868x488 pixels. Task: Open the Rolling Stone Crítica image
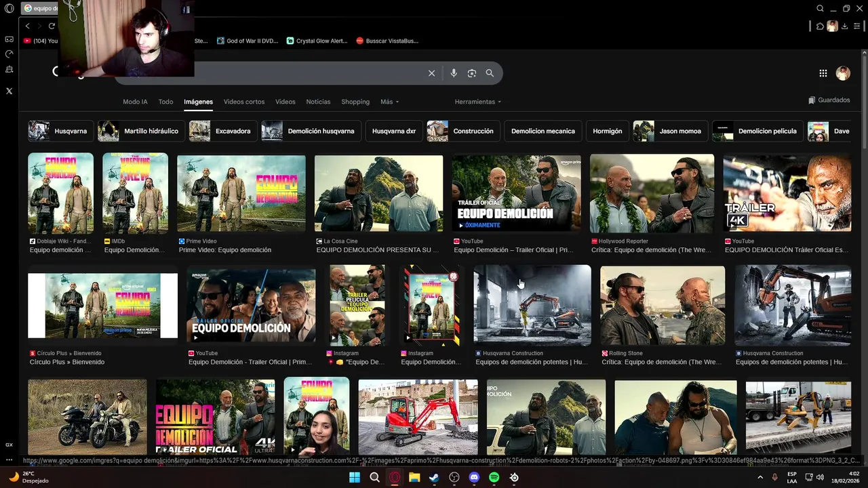663,306
